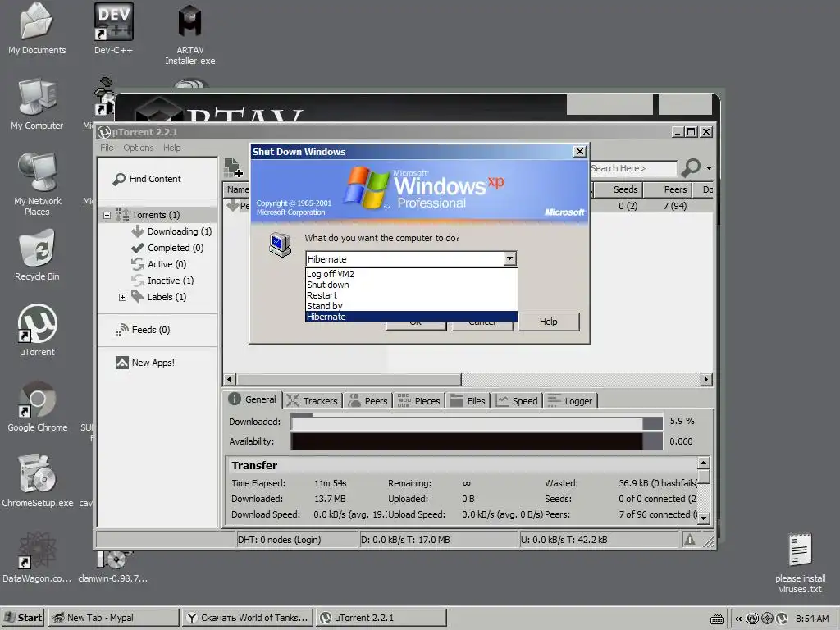Viewport: 840px width, 630px height.
Task: Click the Availability bar
Action: pos(477,441)
